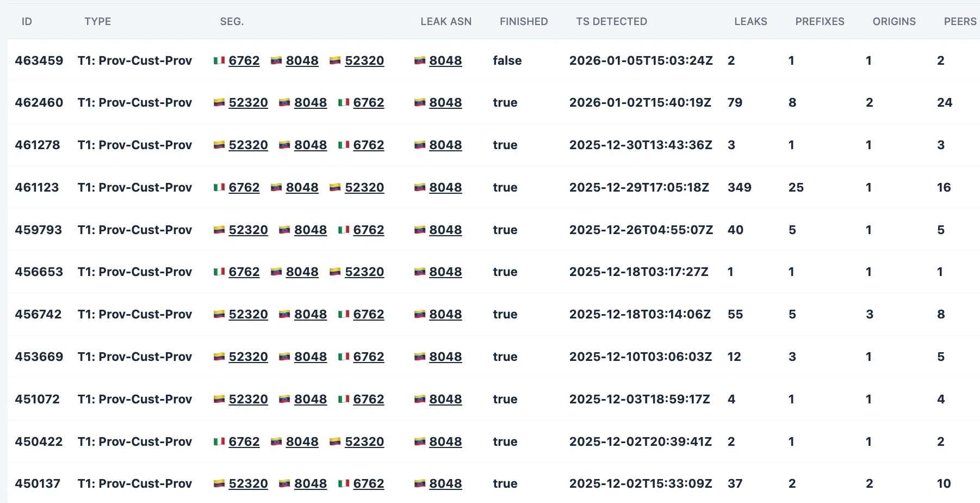Viewport: 980px width, 503px height.
Task: Click the Italian flag next to 6762 in row 461278
Action: pyautogui.click(x=343, y=145)
